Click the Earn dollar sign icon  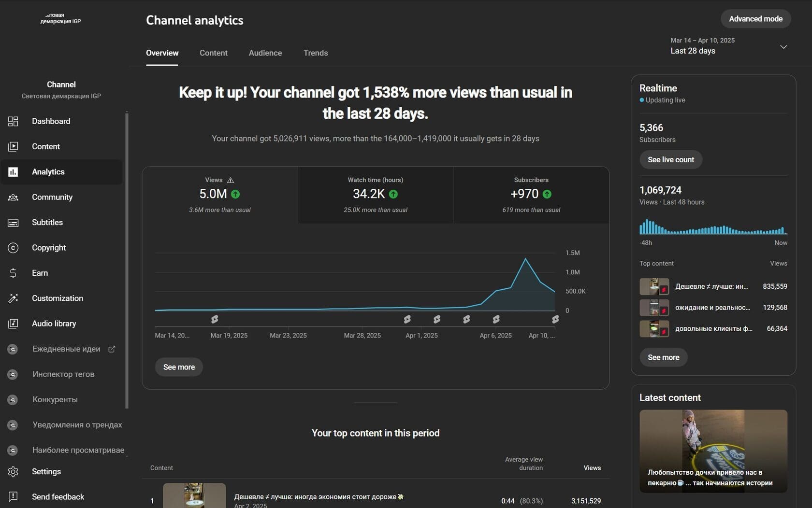(x=13, y=273)
